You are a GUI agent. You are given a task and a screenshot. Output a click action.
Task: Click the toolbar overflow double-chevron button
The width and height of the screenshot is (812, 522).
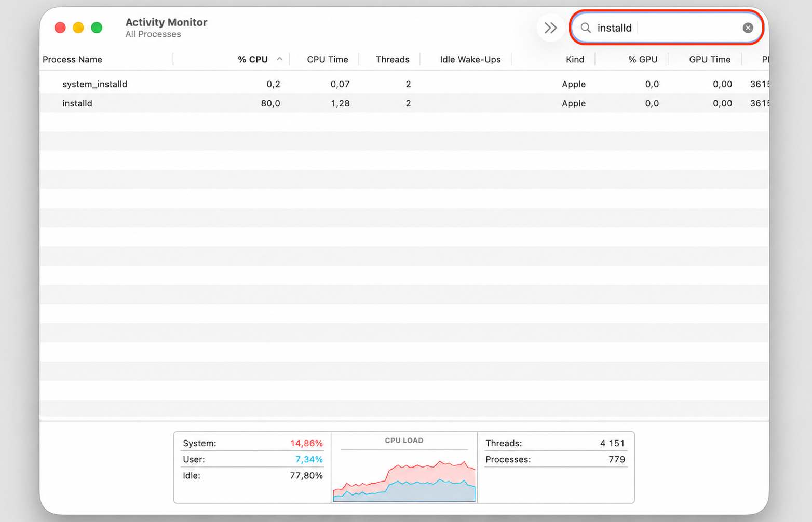[x=550, y=28]
